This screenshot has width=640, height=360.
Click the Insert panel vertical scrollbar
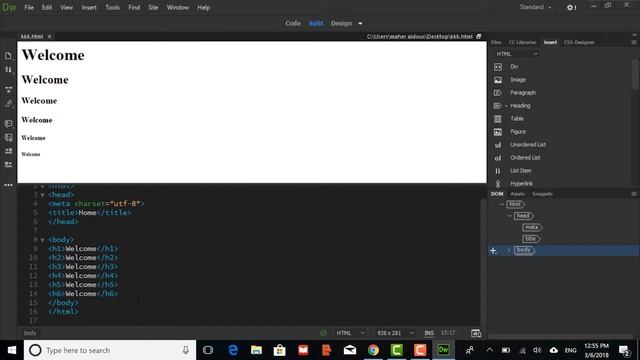click(634, 75)
